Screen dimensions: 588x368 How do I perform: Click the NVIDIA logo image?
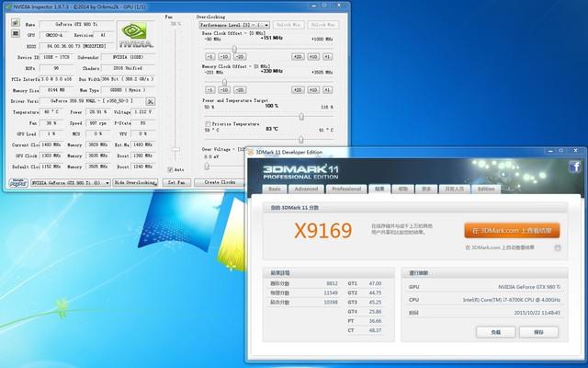[136, 35]
